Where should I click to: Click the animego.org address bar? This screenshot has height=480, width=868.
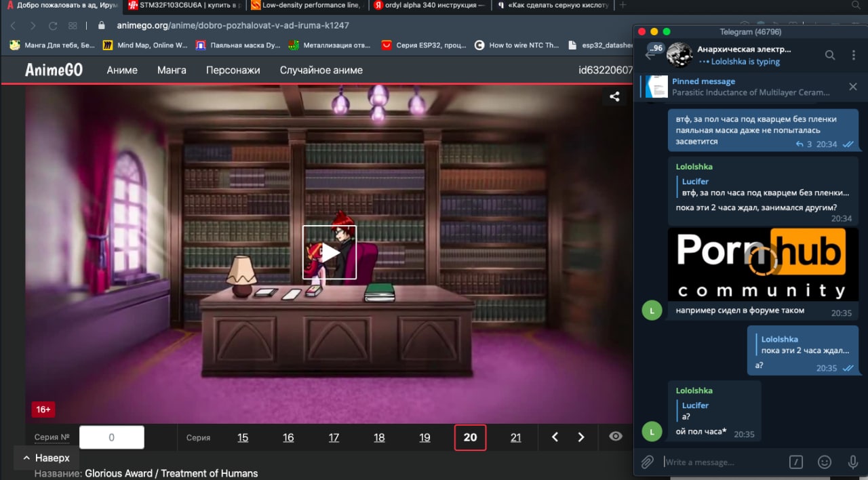click(233, 26)
